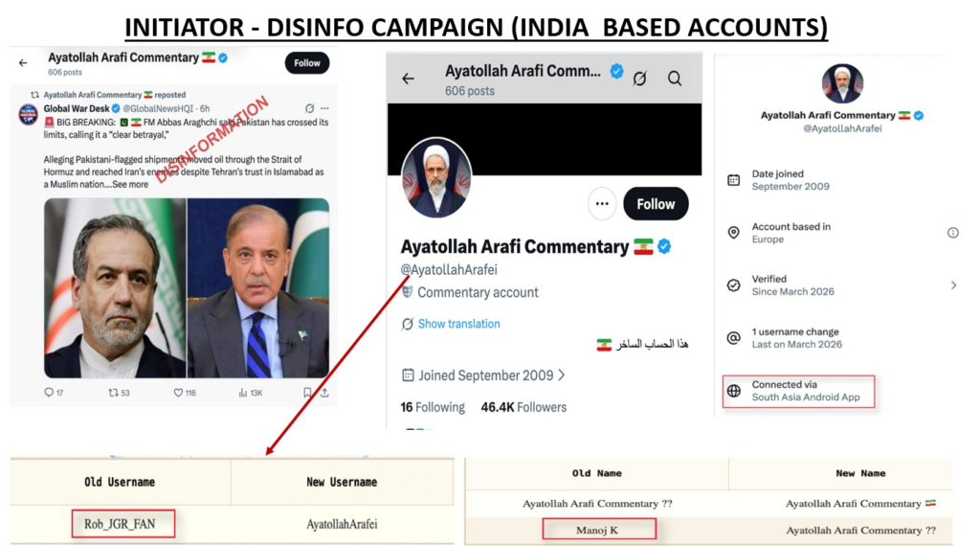Click the back arrow in left profile header
The height and width of the screenshot is (546, 980).
point(23,62)
